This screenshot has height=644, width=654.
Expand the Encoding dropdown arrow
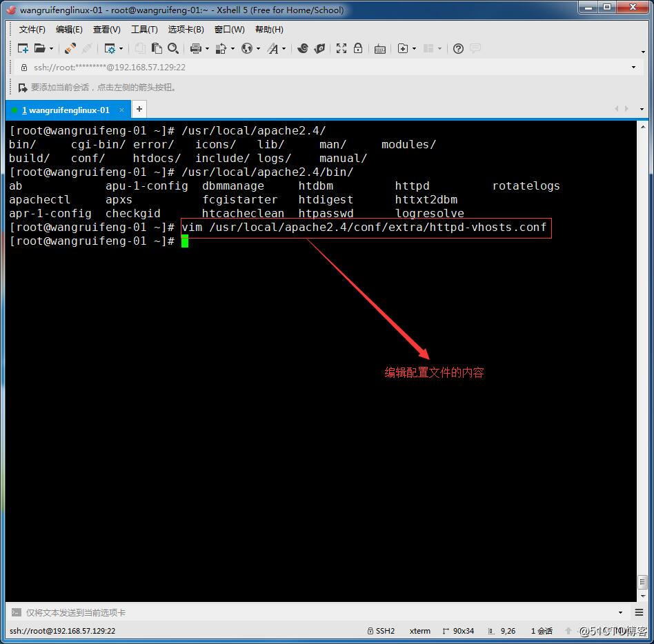(258, 49)
